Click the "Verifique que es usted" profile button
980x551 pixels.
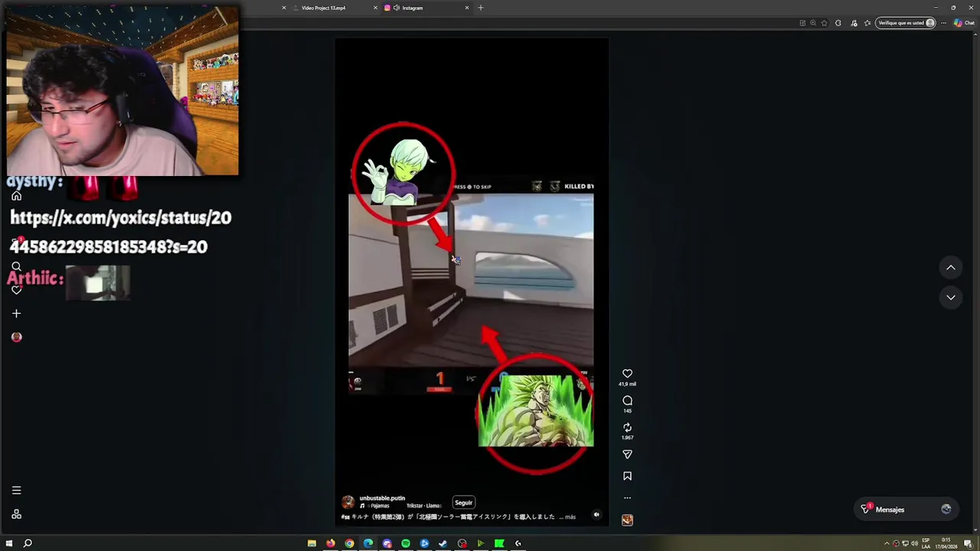coord(906,23)
